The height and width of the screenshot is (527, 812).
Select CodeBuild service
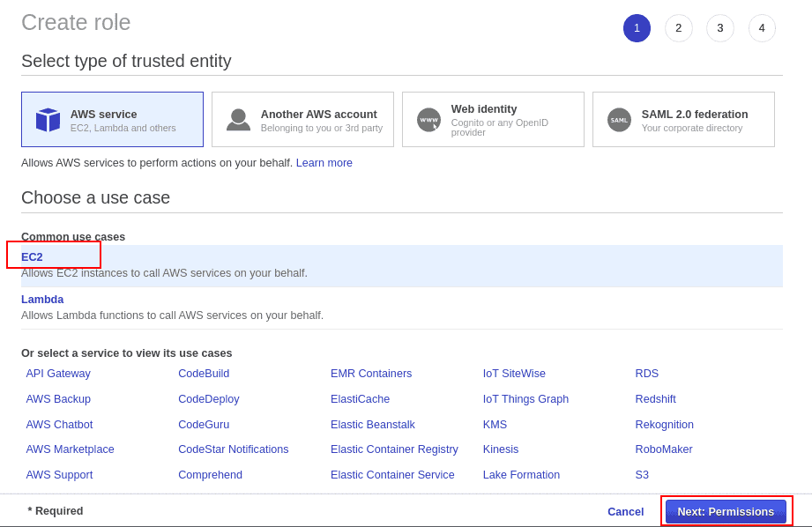204,374
